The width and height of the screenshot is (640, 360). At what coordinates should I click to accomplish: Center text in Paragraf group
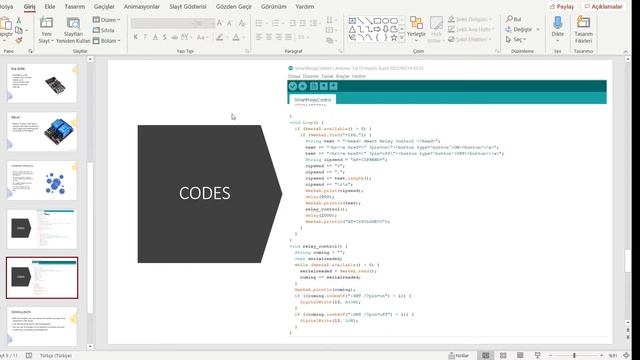click(x=269, y=37)
